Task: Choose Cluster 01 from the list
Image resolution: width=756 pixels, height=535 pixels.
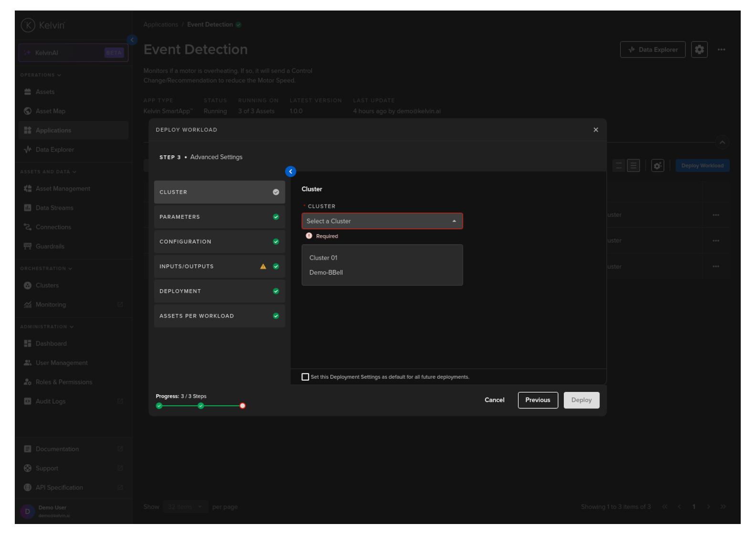Action: click(x=323, y=258)
